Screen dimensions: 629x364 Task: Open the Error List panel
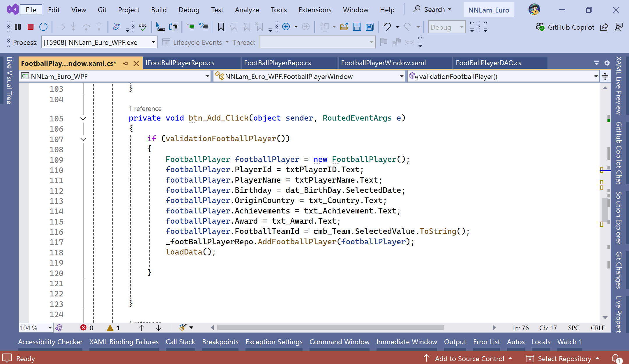coord(486,342)
